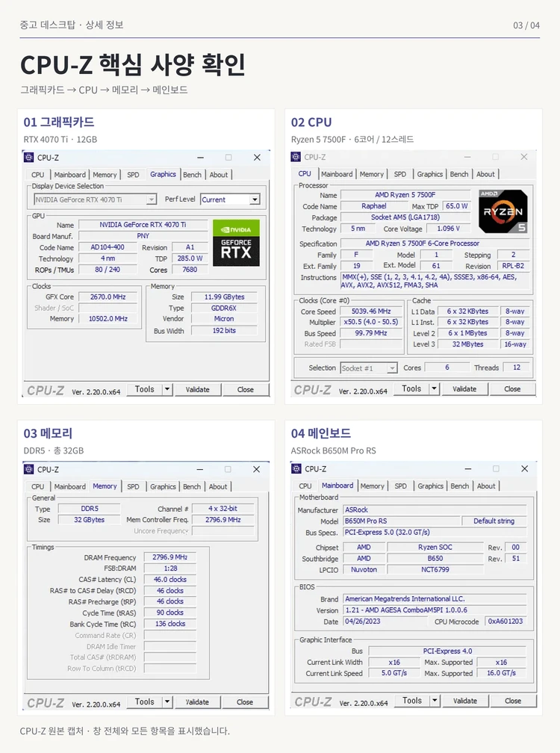560x753 pixels.
Task: Click Current Link Speed value 5.0 GT/s
Action: [394, 673]
